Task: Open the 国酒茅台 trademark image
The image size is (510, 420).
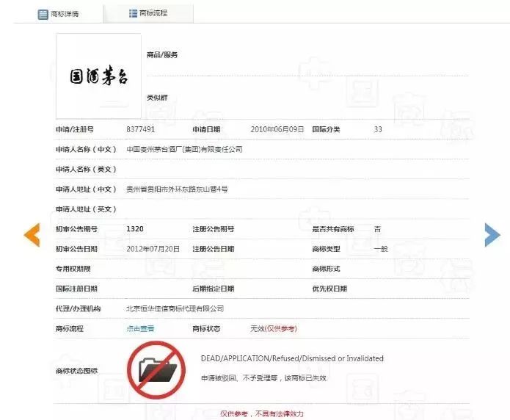Action: 98,76
